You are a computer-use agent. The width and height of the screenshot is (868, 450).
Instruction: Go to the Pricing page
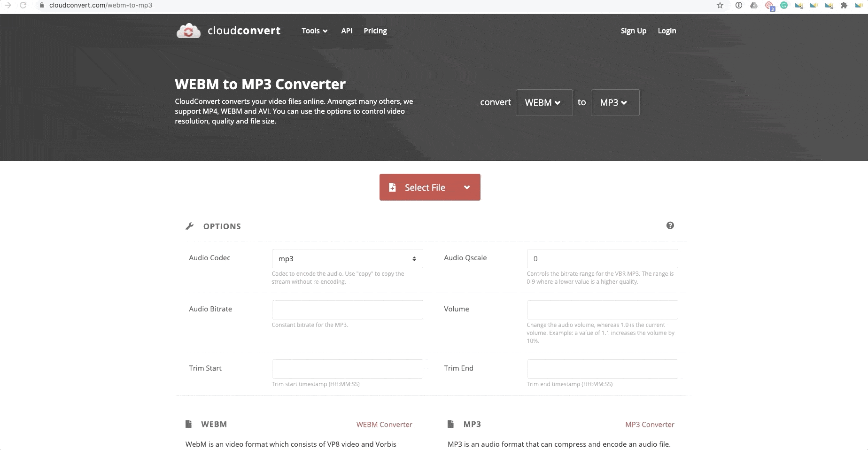click(375, 31)
